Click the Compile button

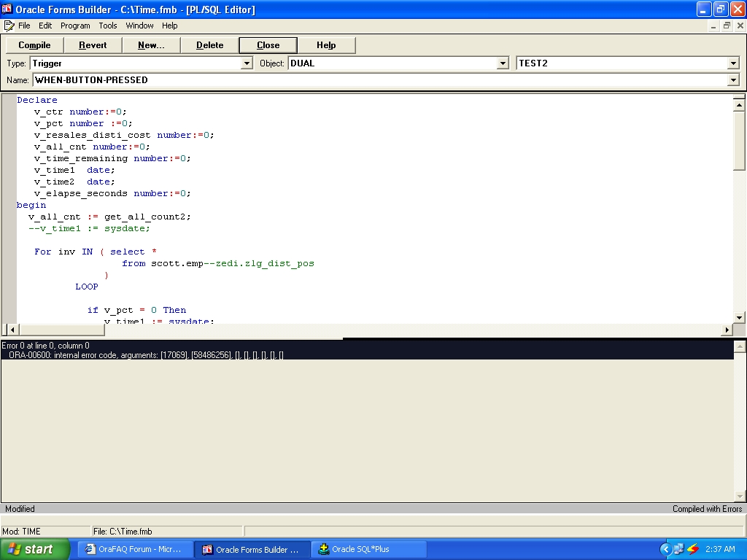(34, 45)
